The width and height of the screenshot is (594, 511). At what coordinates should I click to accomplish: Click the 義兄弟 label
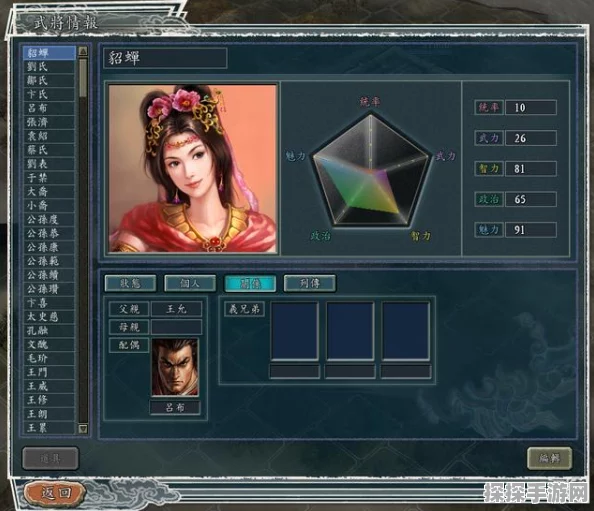pyautogui.click(x=244, y=309)
